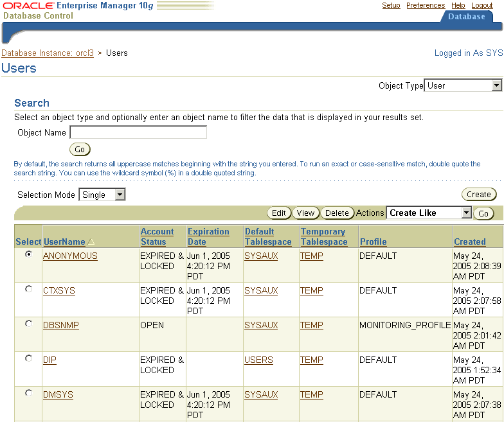Click the View button
The height and width of the screenshot is (422, 504).
point(305,213)
